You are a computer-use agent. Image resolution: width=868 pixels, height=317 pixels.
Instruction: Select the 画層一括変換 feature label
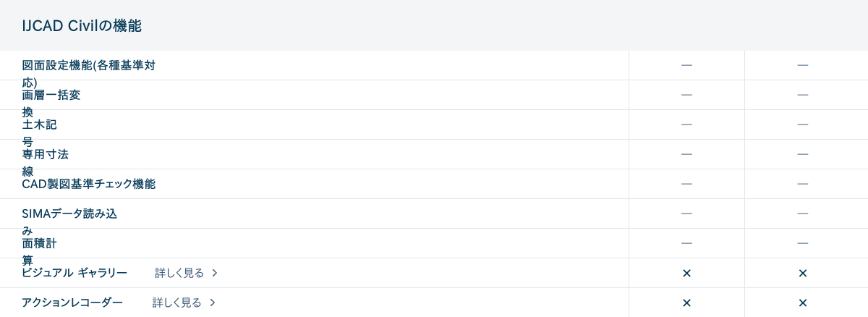(x=51, y=96)
